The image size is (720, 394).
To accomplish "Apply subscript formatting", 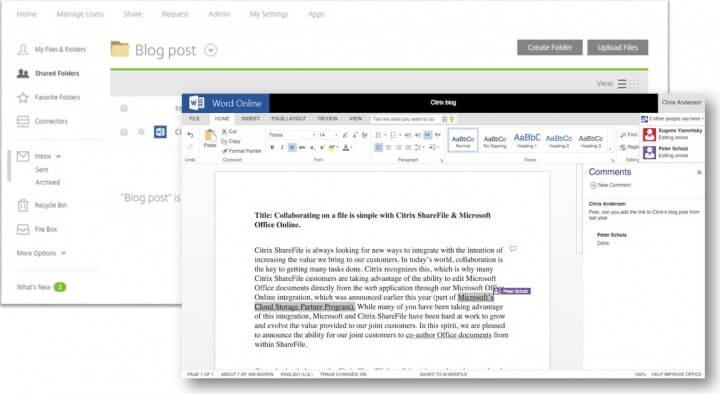I will point(312,147).
